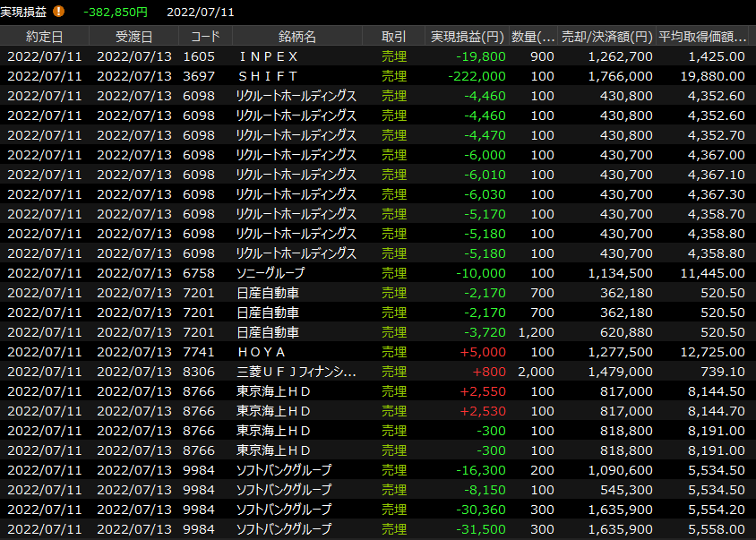
Task: Click the 取引 column header
Action: click(x=393, y=37)
